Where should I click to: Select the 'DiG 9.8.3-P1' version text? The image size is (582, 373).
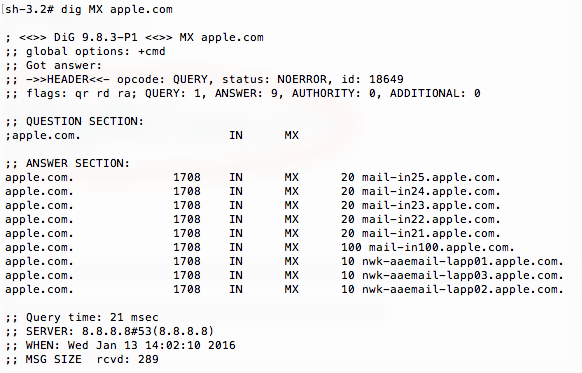point(96,37)
